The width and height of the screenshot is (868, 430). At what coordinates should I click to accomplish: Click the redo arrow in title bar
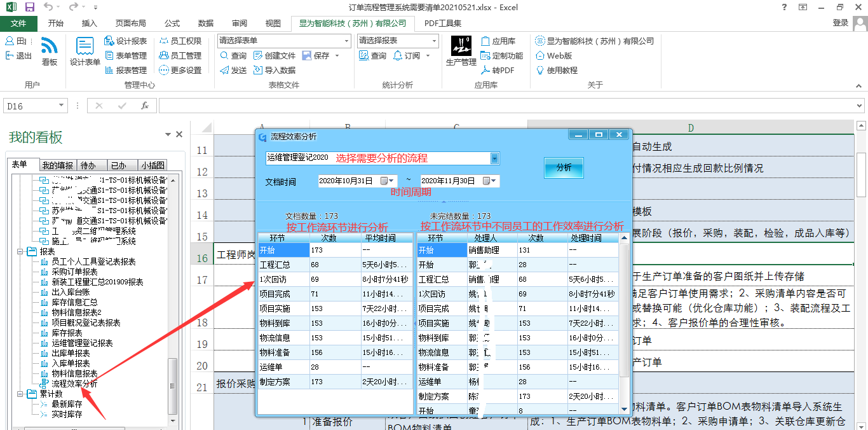pyautogui.click(x=73, y=7)
